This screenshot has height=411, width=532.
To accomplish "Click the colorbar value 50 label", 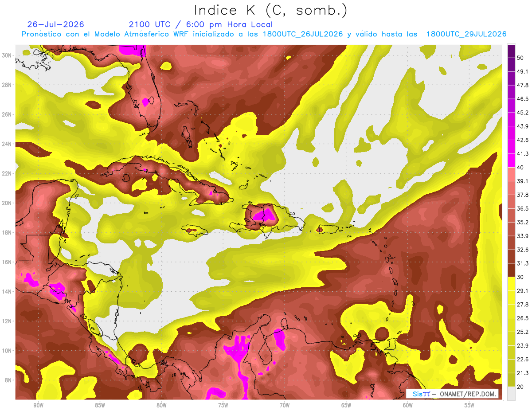I will (520, 58).
